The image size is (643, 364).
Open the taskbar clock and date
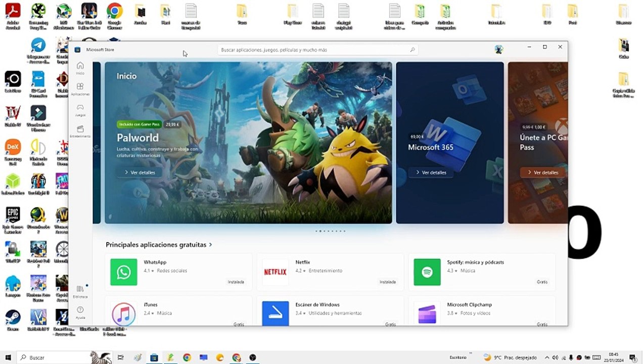coord(614,357)
